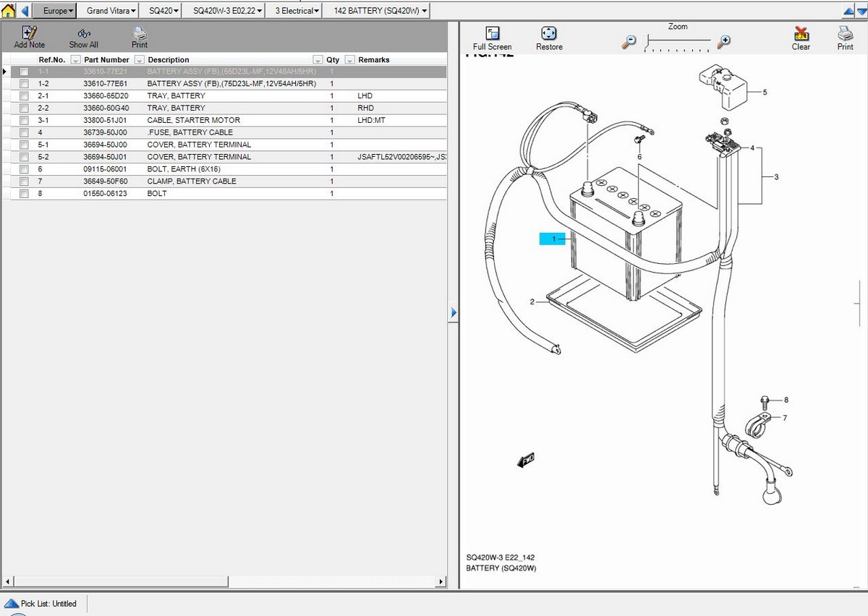Navigate back with the blue arrow
Image resolution: width=868 pixels, height=616 pixels.
pos(25,11)
